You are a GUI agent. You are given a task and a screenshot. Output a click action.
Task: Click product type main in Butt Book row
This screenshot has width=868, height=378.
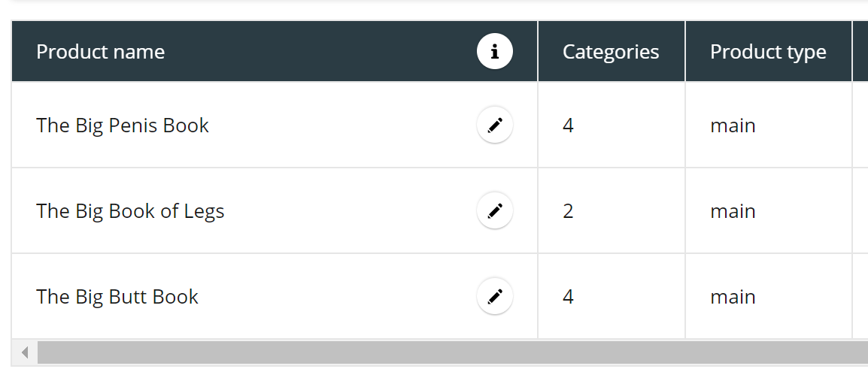click(x=733, y=297)
